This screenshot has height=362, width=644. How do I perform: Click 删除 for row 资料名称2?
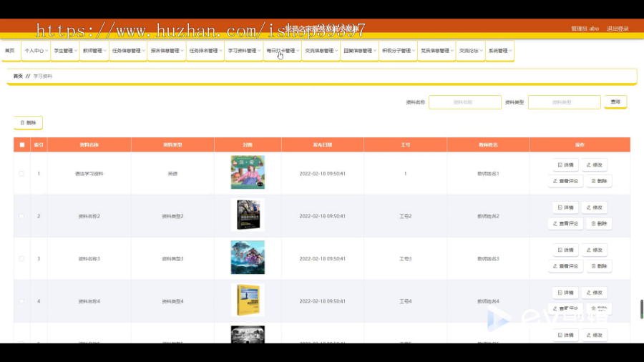click(599, 224)
